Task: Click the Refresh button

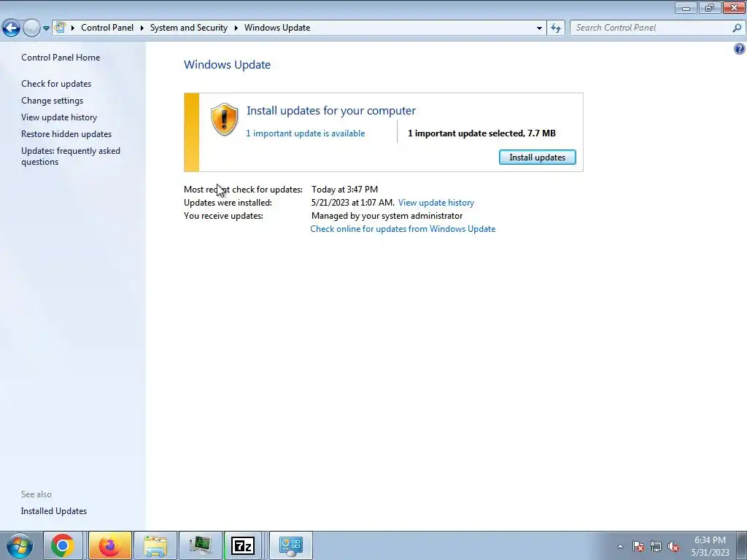Action: (555, 28)
